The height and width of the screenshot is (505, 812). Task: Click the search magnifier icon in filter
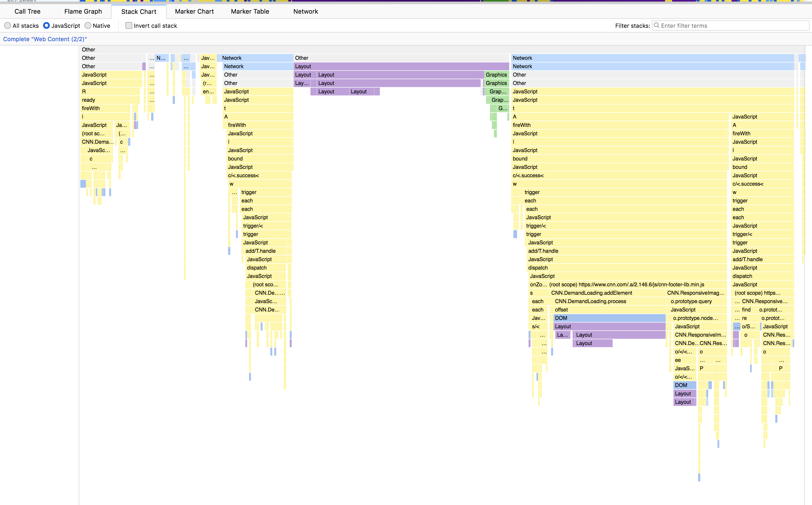[657, 25]
